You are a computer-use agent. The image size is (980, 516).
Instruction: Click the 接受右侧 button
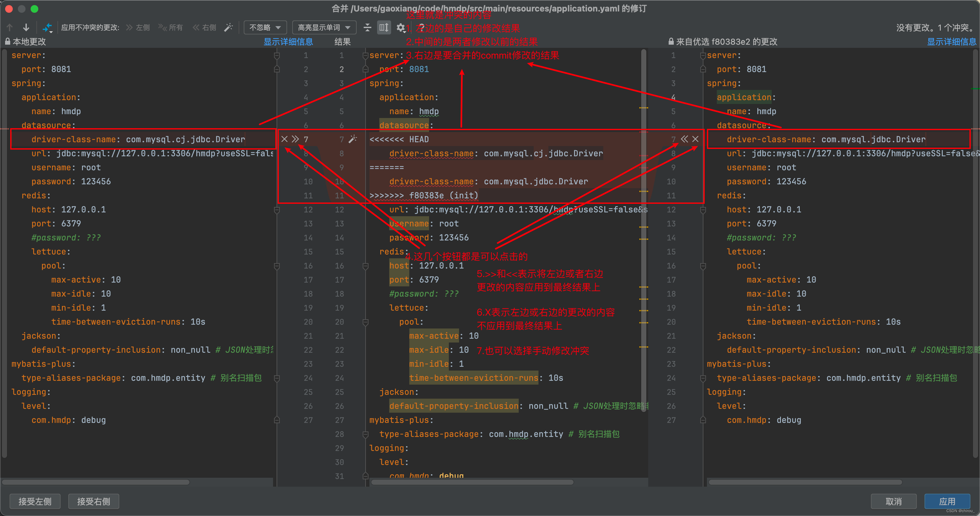coord(93,501)
